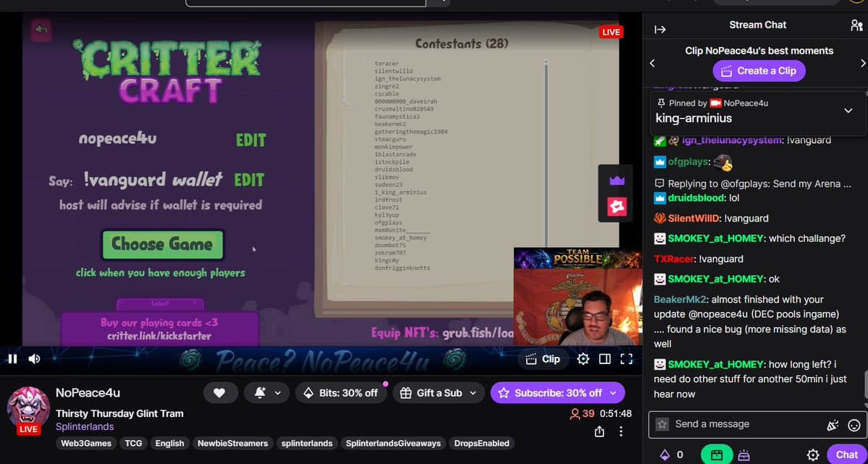Select the DropsEnabled tag
868x464 pixels.
pyautogui.click(x=481, y=443)
